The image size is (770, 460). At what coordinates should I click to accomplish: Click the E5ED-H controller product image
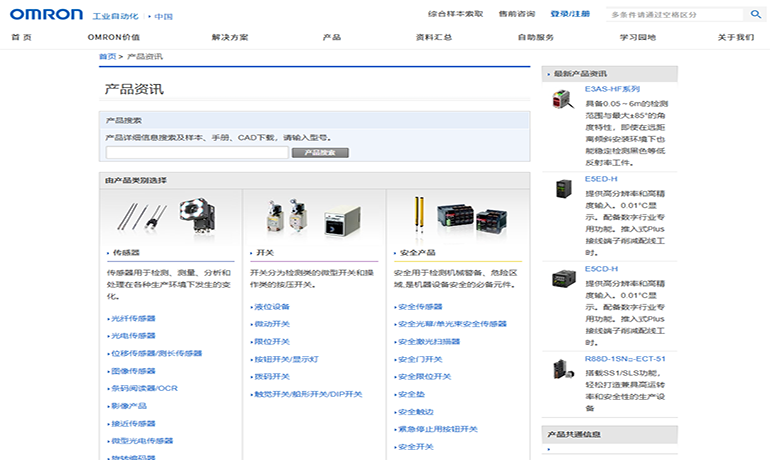(562, 188)
